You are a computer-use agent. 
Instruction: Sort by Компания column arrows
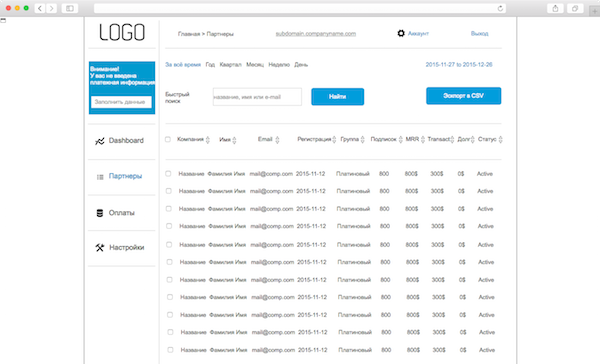(208, 140)
